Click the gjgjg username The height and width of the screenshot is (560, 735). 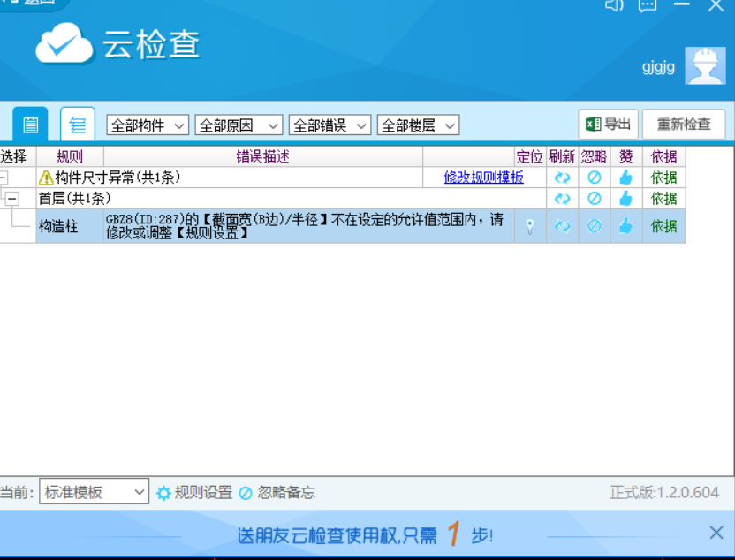[658, 67]
